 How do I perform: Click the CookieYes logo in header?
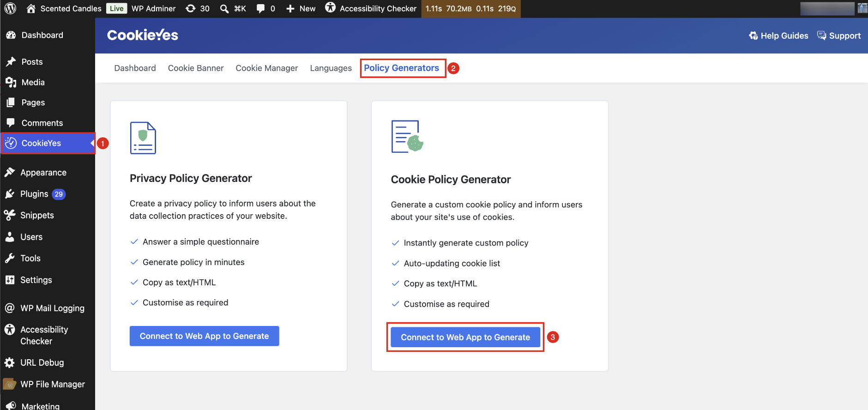point(143,35)
